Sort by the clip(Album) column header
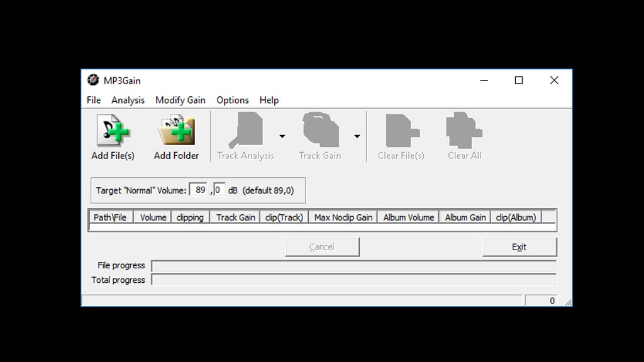The image size is (644, 362). point(516,217)
